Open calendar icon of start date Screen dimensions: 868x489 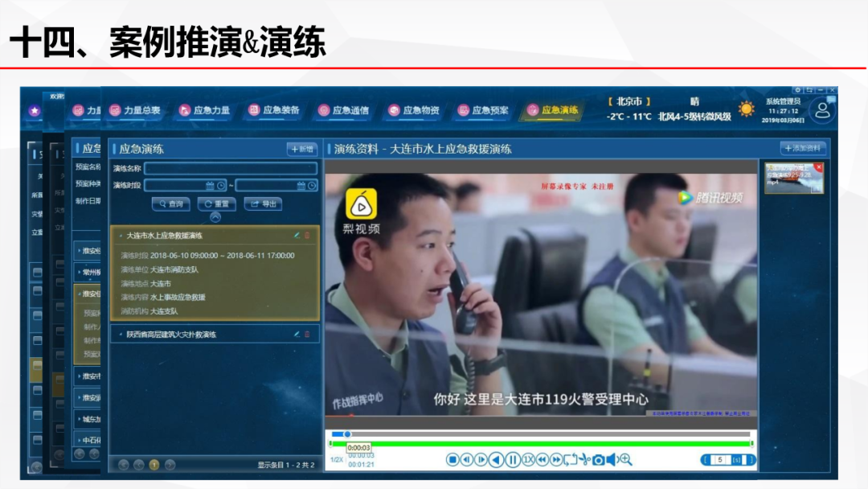tap(210, 186)
